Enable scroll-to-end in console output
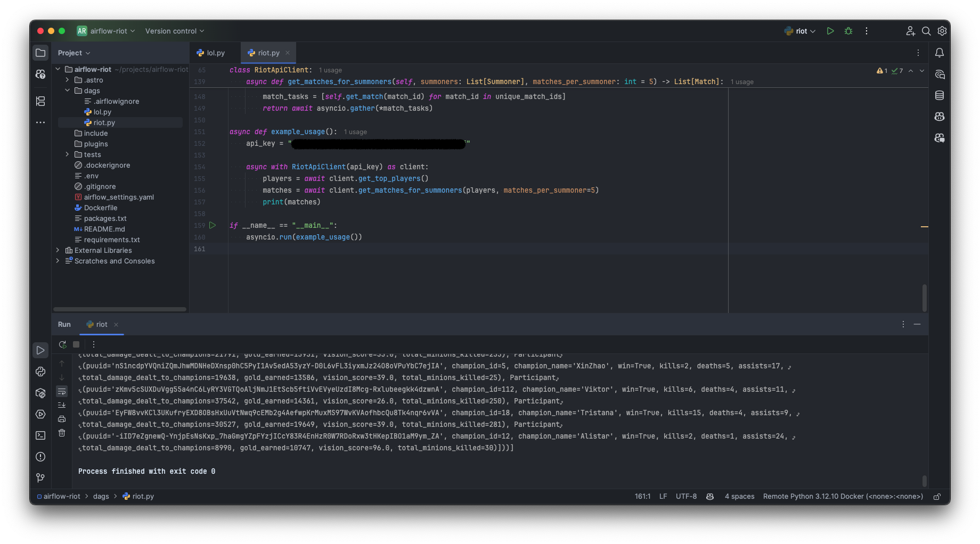 click(62, 405)
